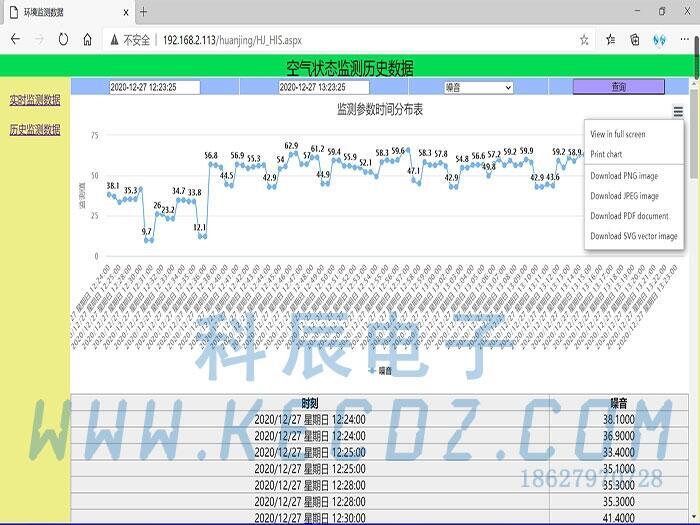Add page to favorites star icon
Viewport: 700px width, 525px height.
tap(584, 40)
